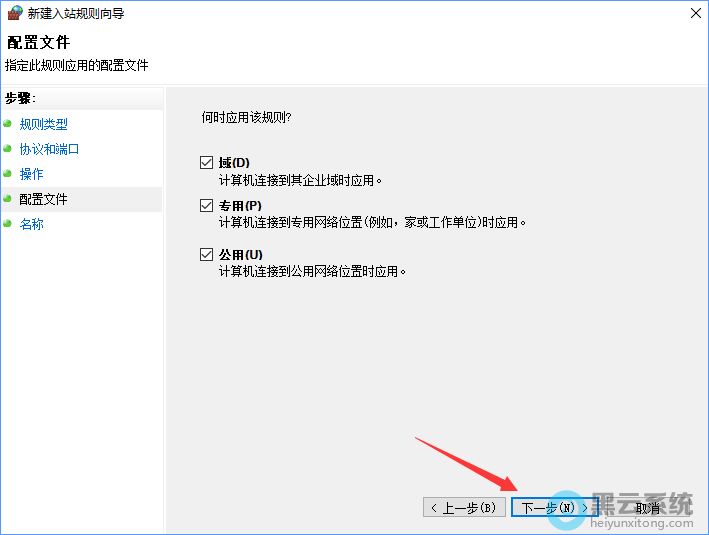The width and height of the screenshot is (709, 535).
Task: Jump to the 操作 step
Action: point(31,174)
